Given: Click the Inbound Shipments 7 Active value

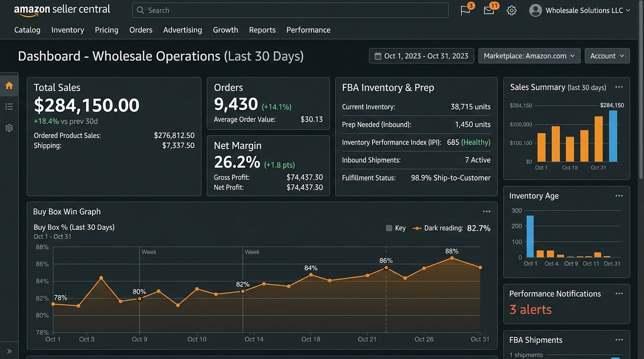Looking at the screenshot, I should tap(477, 160).
